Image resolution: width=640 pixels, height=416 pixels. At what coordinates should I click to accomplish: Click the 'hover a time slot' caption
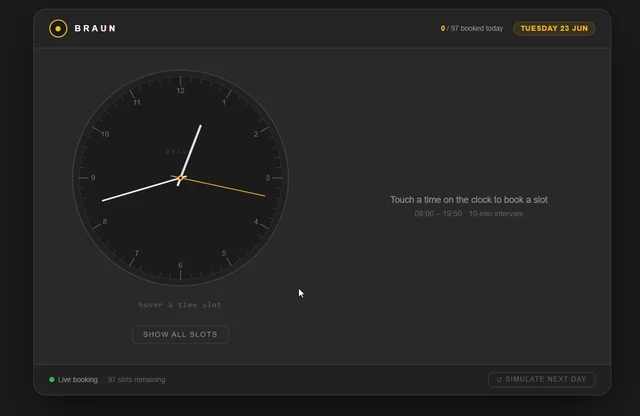pos(180,305)
